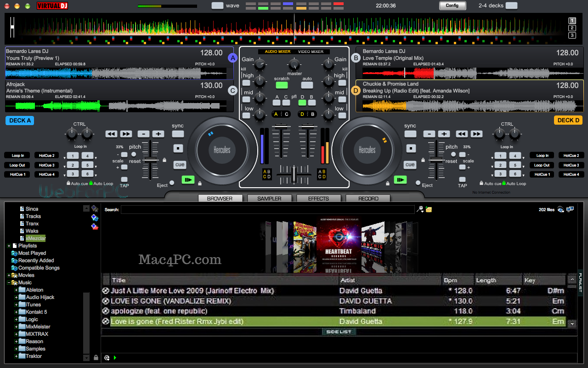Select deck D with the round D badge
Image resolution: width=588 pixels, height=368 pixels.
(355, 91)
